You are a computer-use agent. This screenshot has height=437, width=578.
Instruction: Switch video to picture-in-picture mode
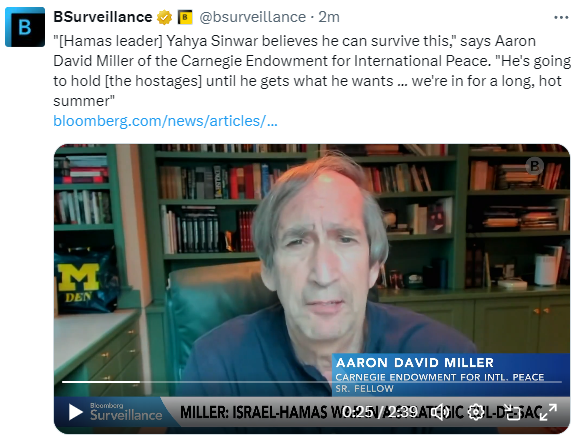tap(511, 412)
